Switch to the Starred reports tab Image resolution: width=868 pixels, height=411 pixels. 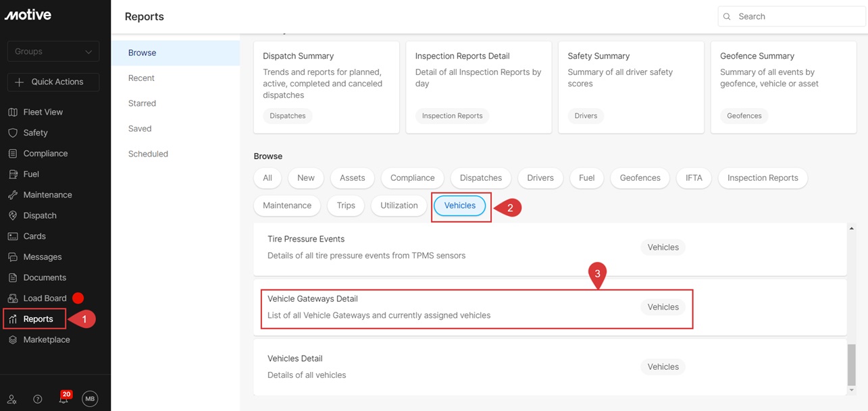coord(142,103)
